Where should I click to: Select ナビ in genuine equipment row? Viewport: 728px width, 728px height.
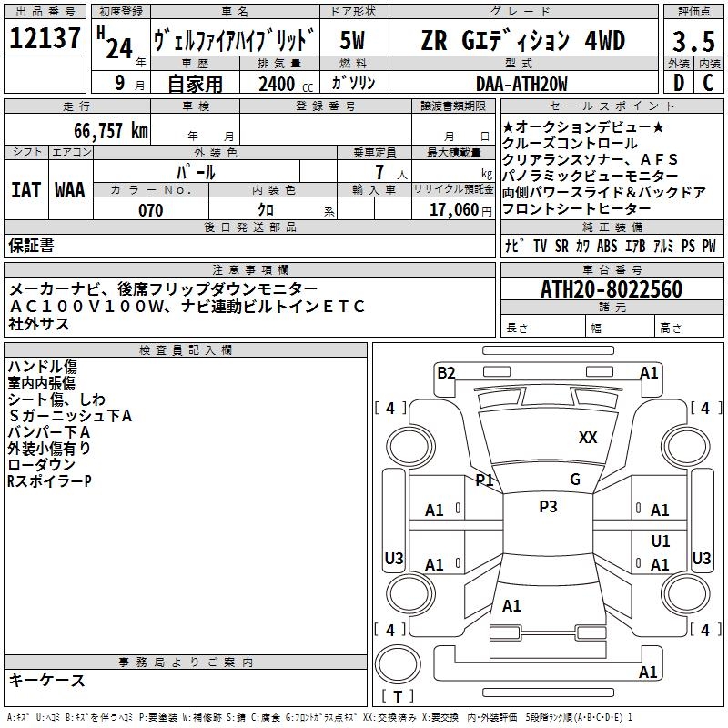click(514, 246)
